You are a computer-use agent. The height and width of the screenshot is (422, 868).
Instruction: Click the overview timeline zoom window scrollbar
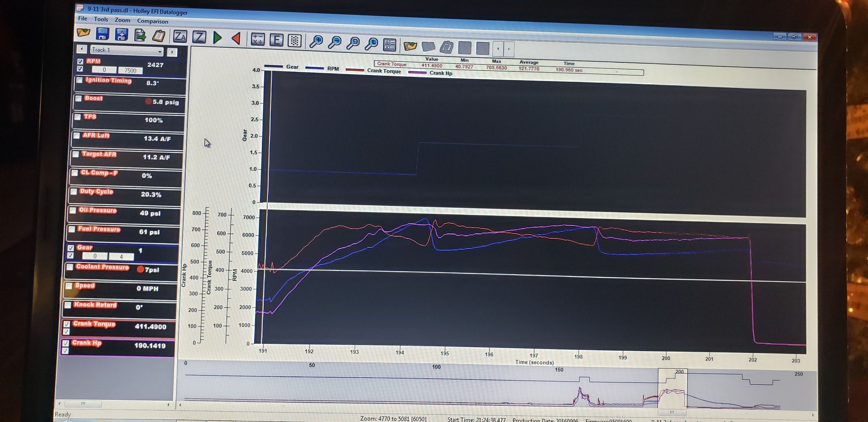(x=672, y=412)
